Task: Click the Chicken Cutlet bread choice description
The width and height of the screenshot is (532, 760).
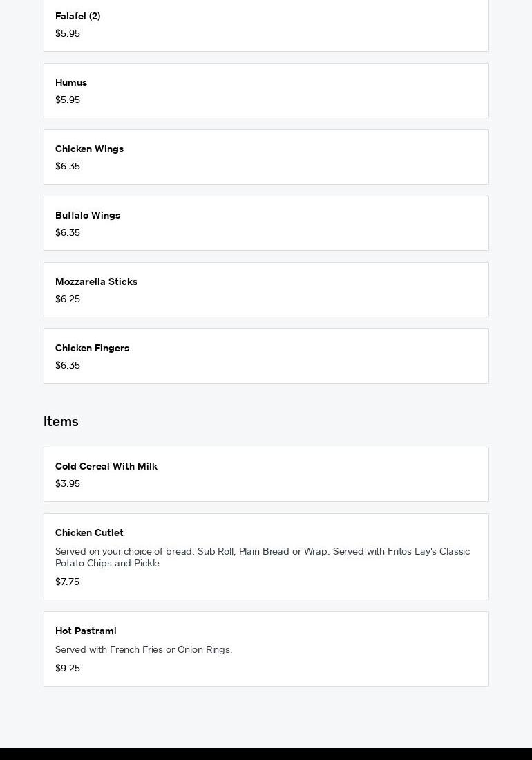Action: (262, 557)
